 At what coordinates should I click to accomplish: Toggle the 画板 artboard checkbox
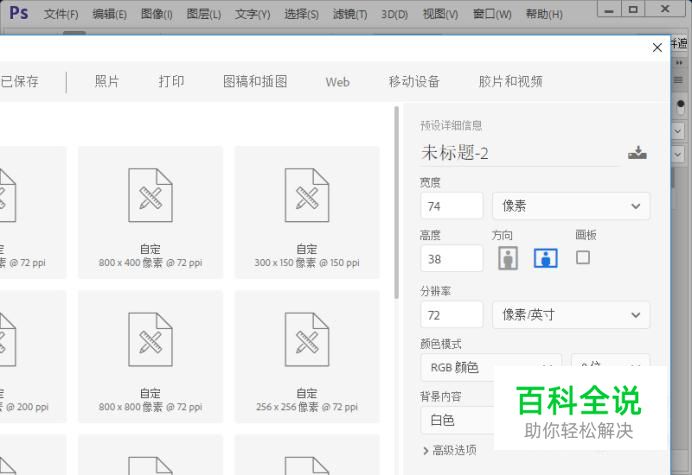click(583, 257)
